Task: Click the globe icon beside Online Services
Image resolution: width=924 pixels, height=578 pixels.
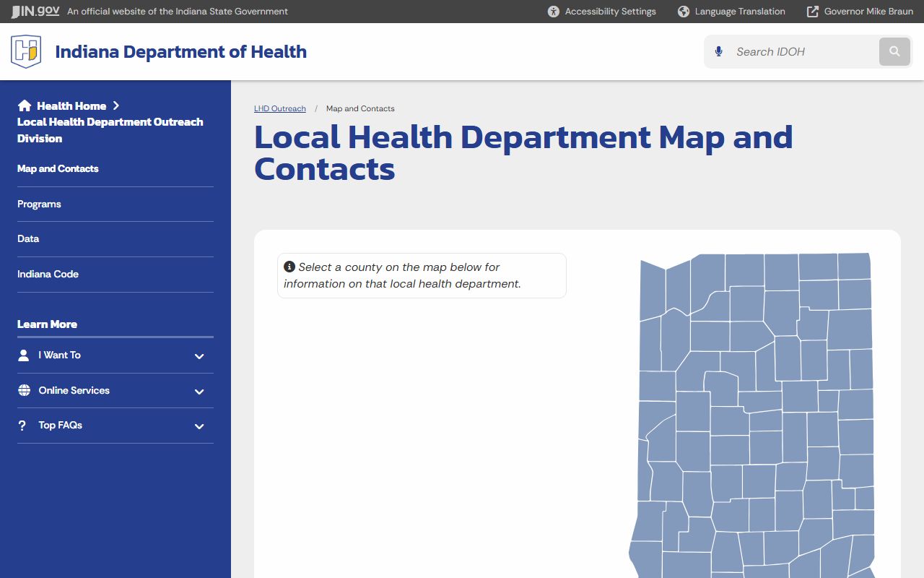Action: [x=24, y=390]
